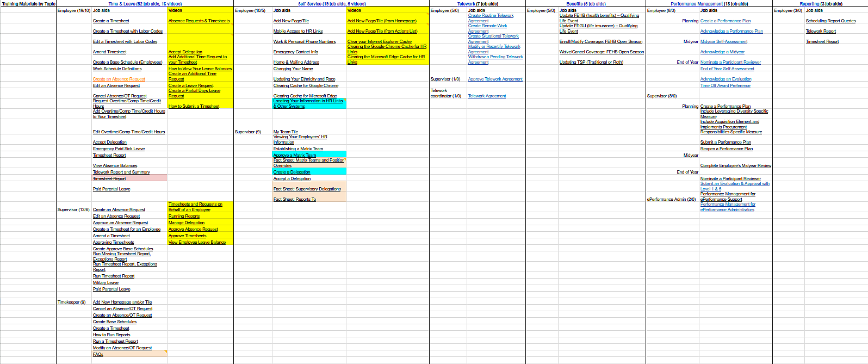
Task: Open Enroll/Modify Coverage: FEHB Open Season link
Action: coord(601,42)
